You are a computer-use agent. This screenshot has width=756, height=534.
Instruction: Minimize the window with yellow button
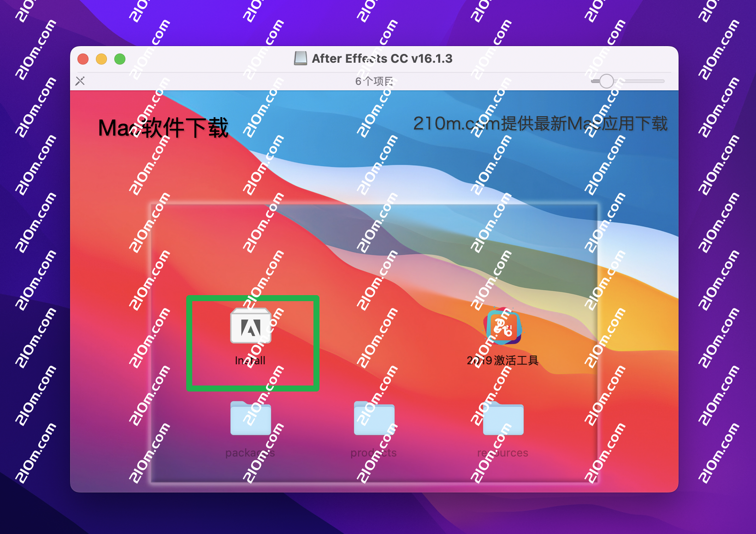click(x=101, y=59)
